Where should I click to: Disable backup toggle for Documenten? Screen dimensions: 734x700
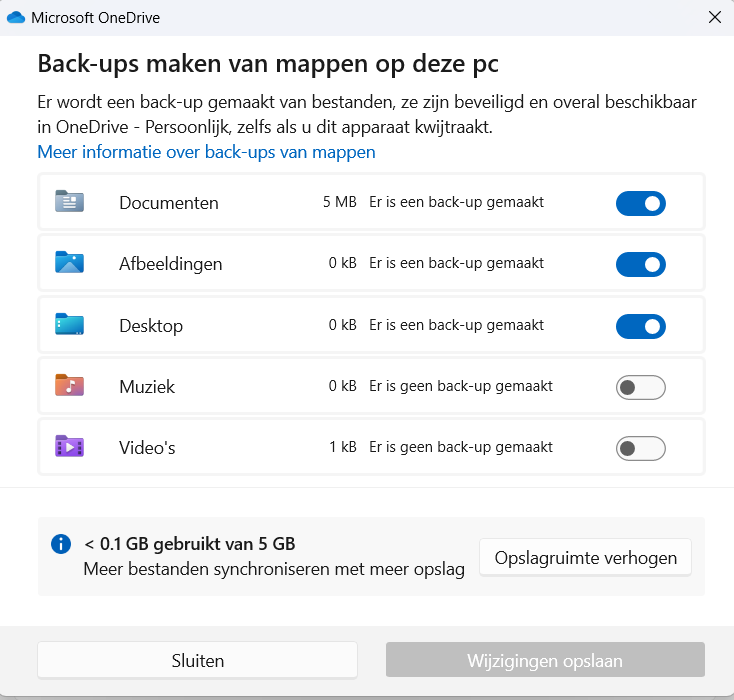point(640,203)
